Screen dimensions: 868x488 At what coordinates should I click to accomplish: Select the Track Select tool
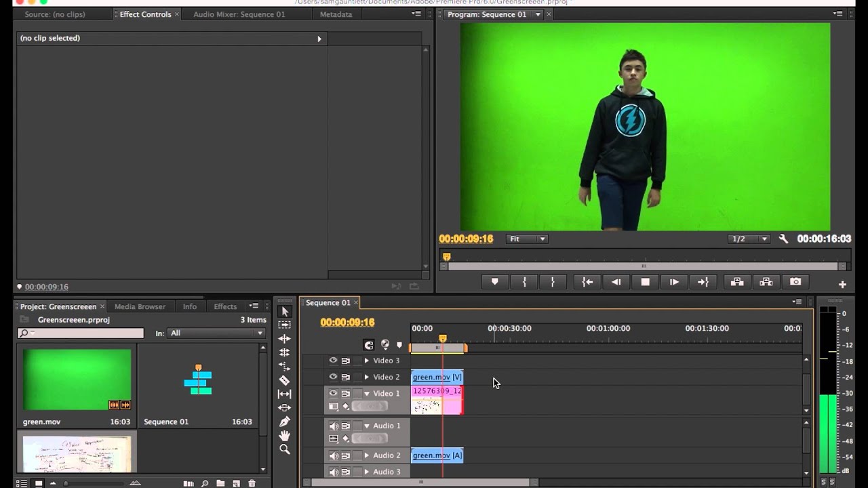tap(285, 325)
